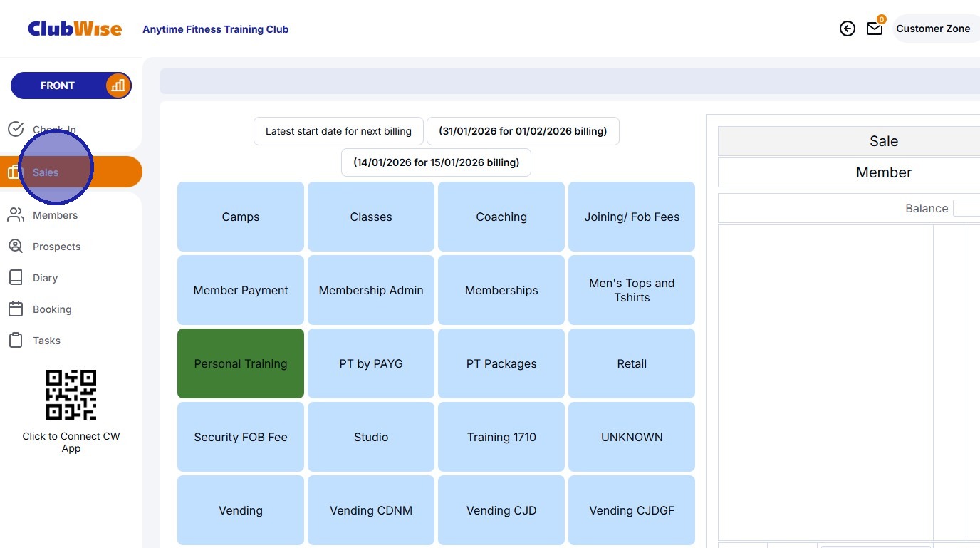Select the green Personal Training tile

pos(241,363)
